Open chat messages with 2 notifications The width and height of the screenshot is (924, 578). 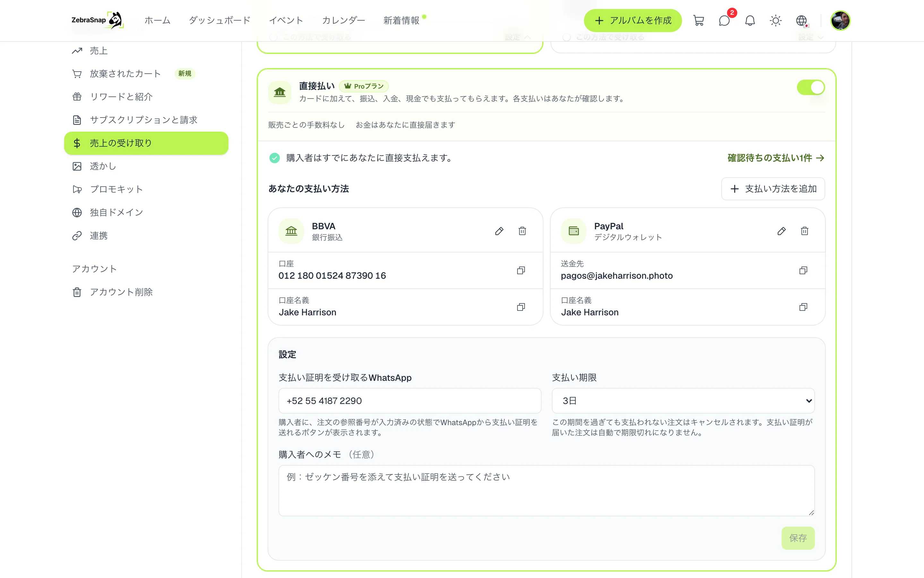click(724, 20)
